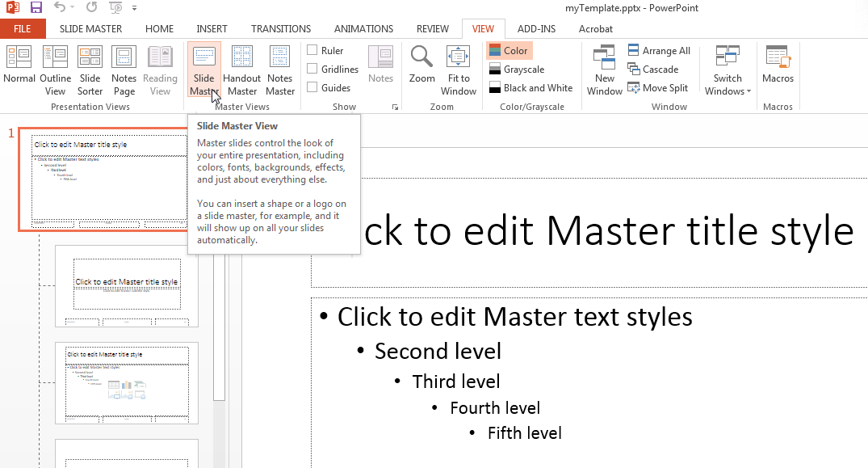Open Slide Sorter view

(x=90, y=69)
